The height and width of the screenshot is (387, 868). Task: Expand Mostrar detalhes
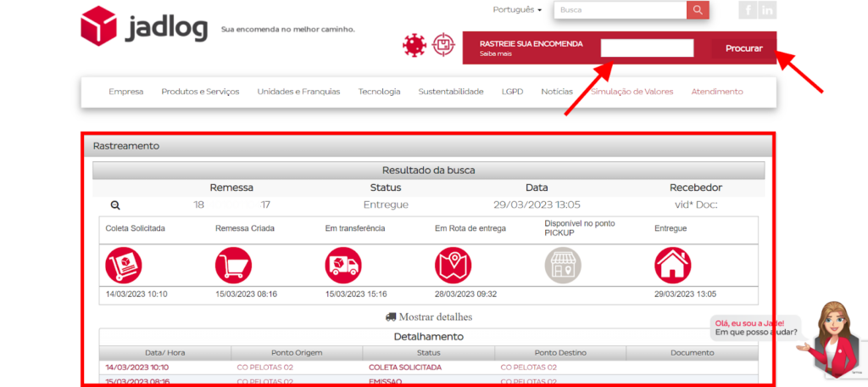(x=429, y=317)
